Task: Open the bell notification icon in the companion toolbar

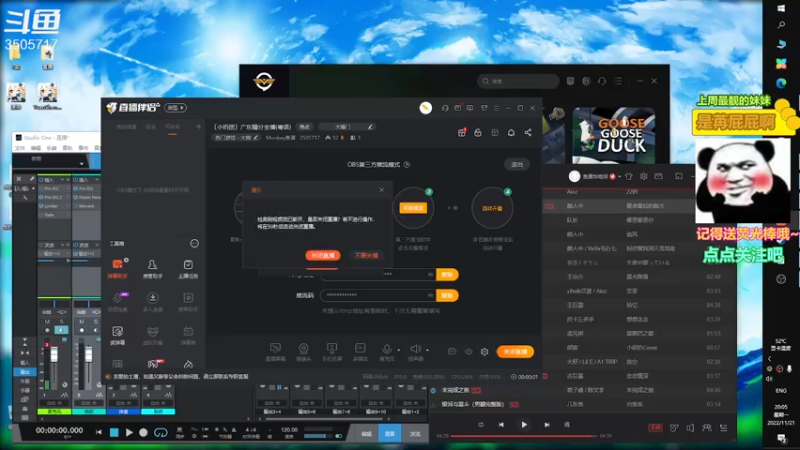Action: [x=511, y=133]
